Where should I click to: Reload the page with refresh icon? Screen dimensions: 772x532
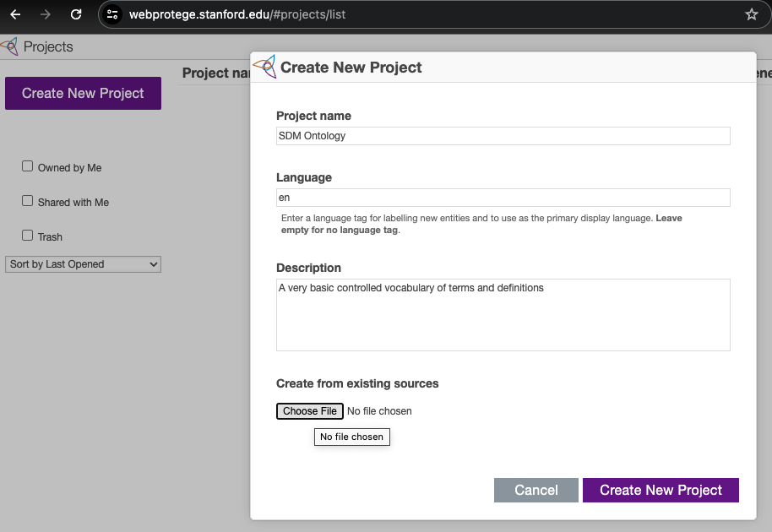(76, 14)
